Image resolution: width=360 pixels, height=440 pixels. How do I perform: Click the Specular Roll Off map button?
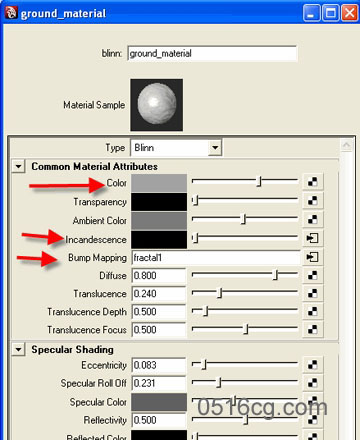coord(312,383)
